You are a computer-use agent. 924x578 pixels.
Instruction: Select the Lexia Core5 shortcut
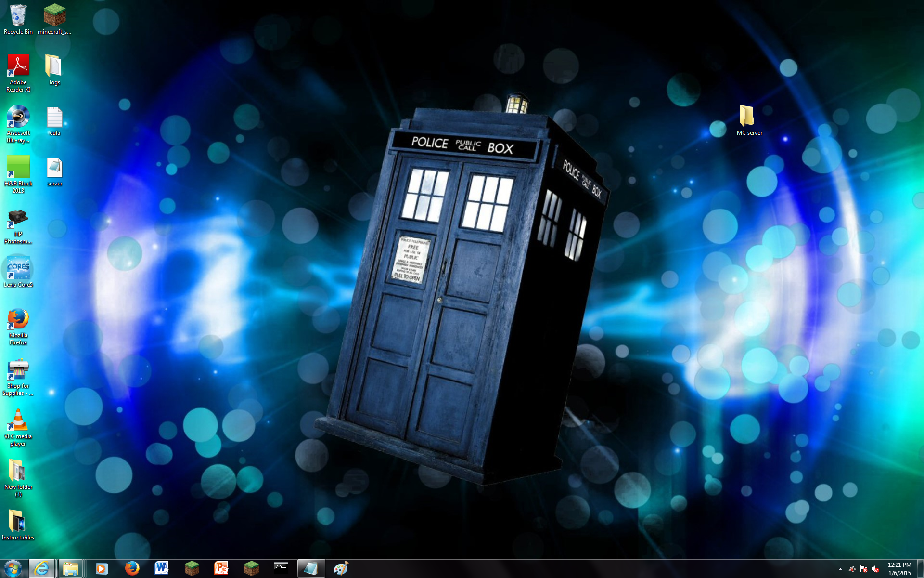click(x=18, y=272)
